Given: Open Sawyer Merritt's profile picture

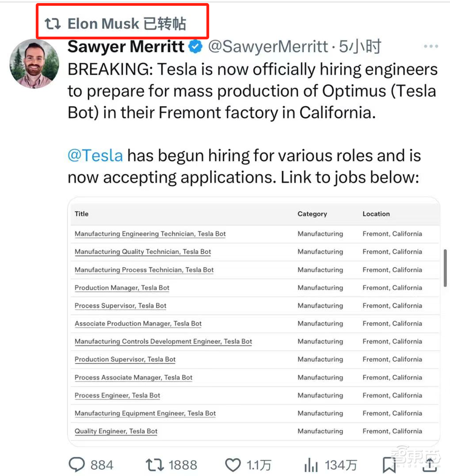Looking at the screenshot, I should 34,63.
